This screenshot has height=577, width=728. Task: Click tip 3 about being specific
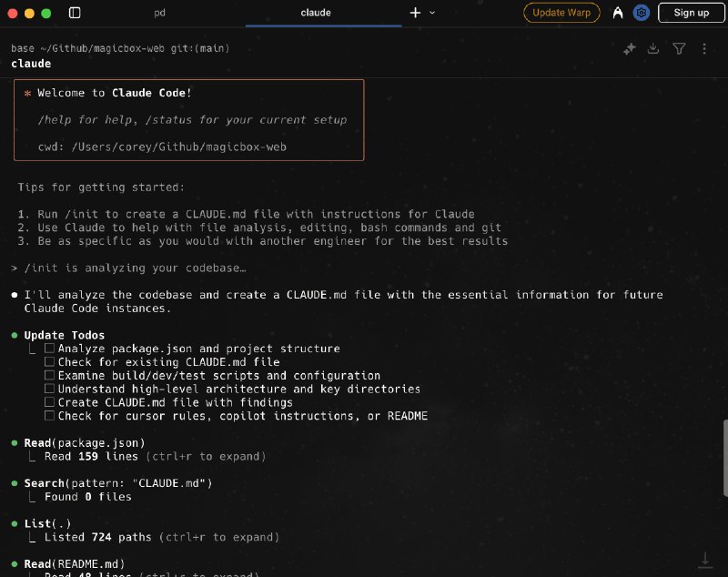(x=263, y=241)
